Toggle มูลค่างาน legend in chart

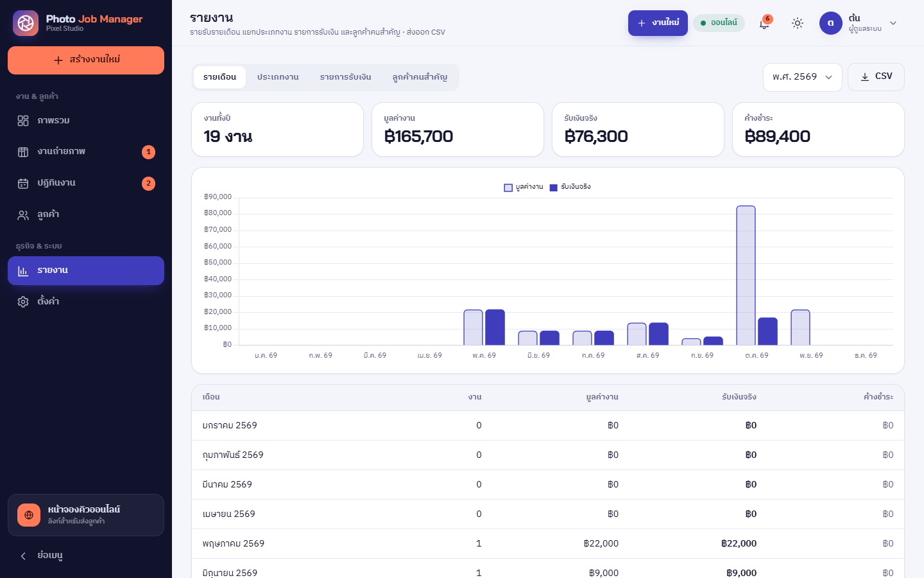(524, 187)
